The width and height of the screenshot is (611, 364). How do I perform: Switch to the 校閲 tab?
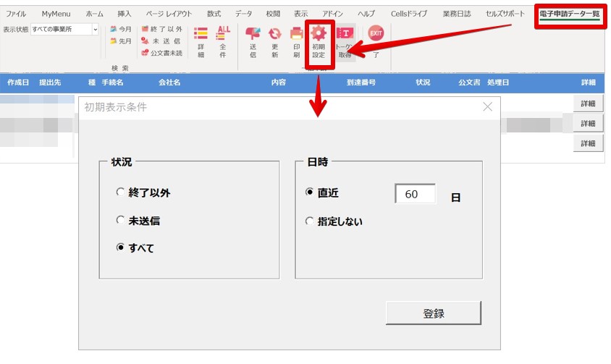click(x=273, y=14)
